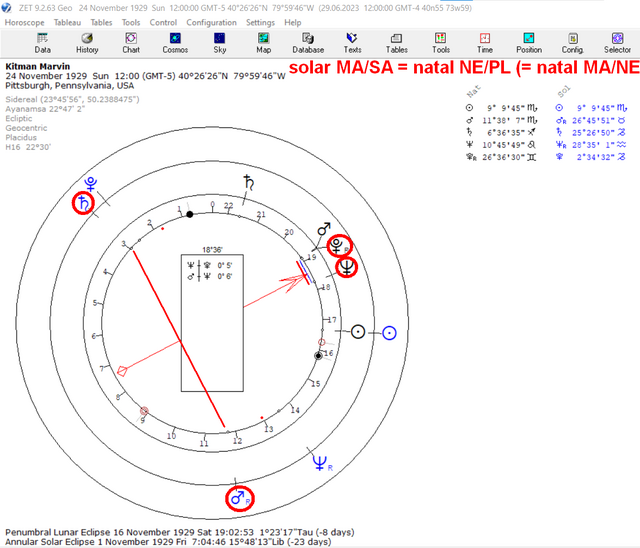This screenshot has width=640, height=548.
Task: Click the Mars/Neptune 0°6' aspect row
Action: point(210,277)
